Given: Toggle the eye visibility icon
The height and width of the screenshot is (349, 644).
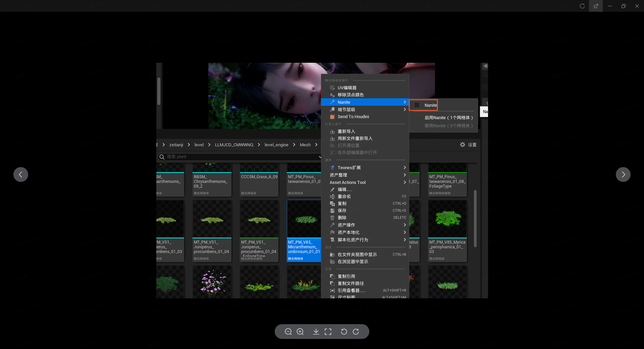Looking at the screenshot, I should (485, 66).
